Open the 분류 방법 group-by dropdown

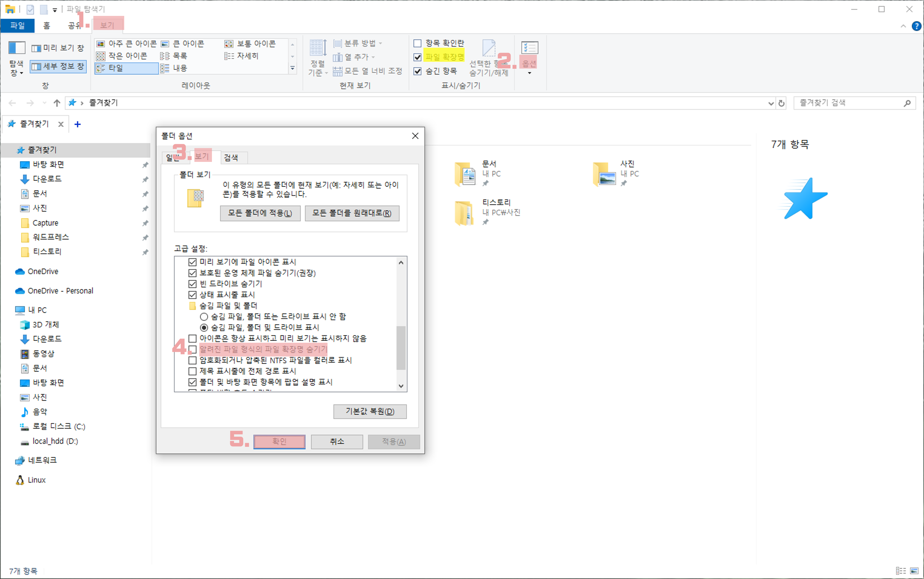358,43
